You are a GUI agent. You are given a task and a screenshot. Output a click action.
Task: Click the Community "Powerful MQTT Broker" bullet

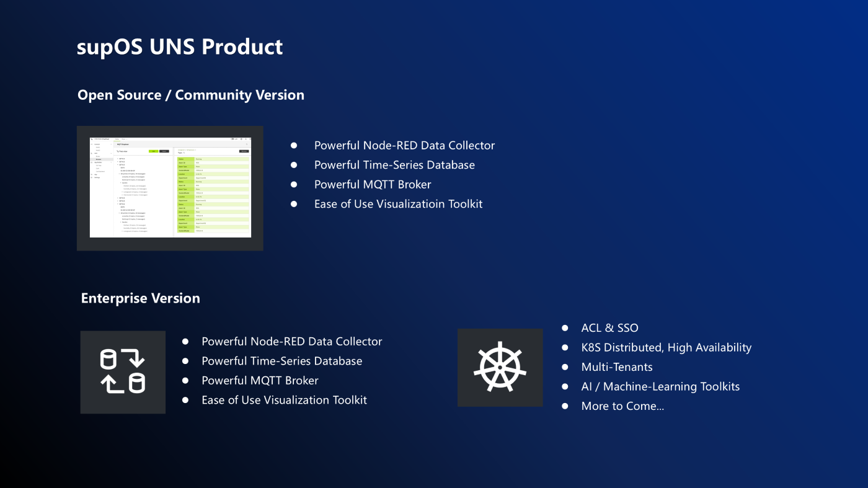[x=372, y=184]
